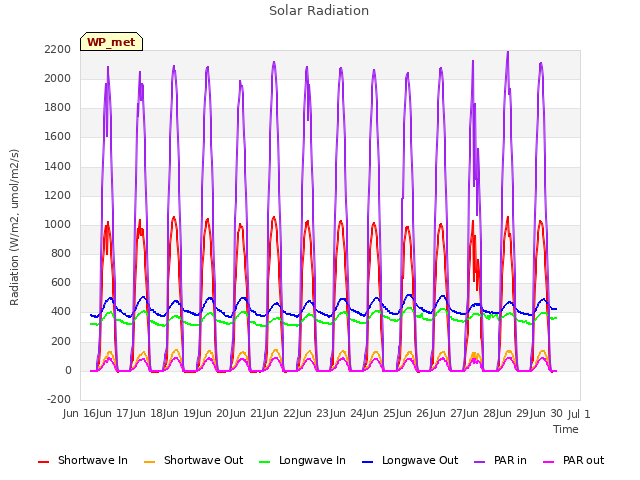
Task: Click the 800 y-axis tick label
Action: (x=61, y=253)
